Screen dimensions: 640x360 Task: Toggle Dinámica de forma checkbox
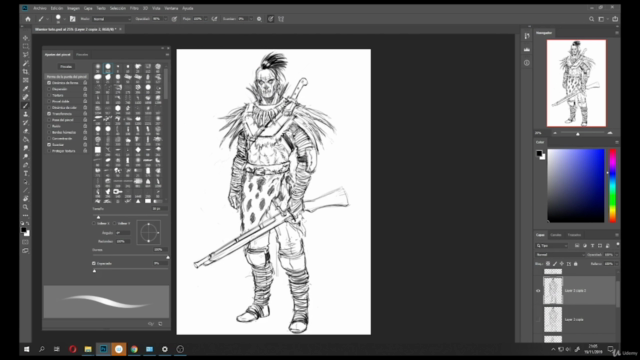click(x=49, y=83)
